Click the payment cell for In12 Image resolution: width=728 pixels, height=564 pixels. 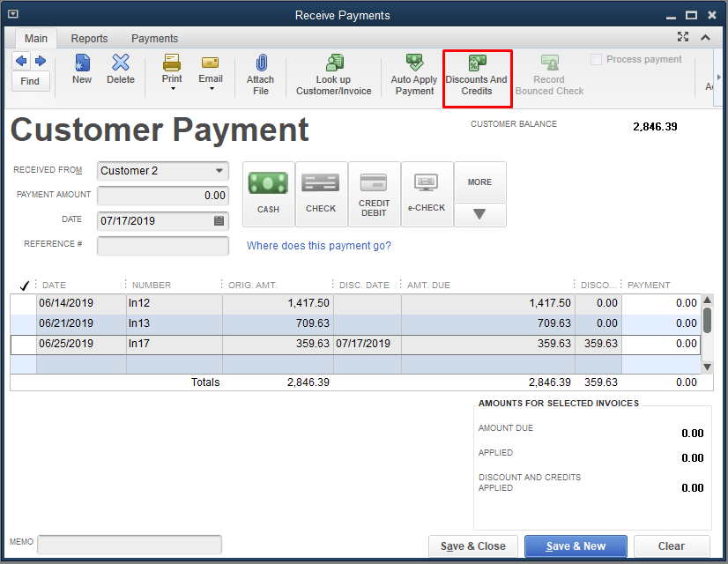[661, 303]
